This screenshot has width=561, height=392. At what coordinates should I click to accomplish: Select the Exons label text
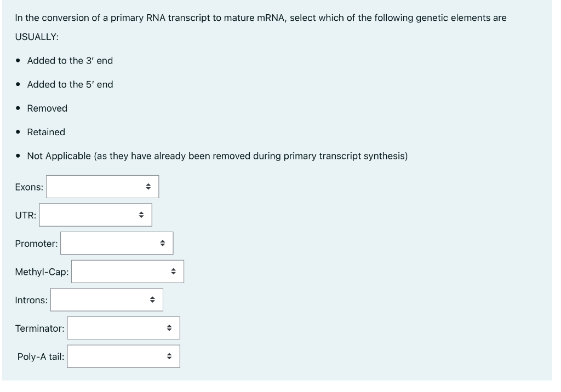pyautogui.click(x=28, y=186)
